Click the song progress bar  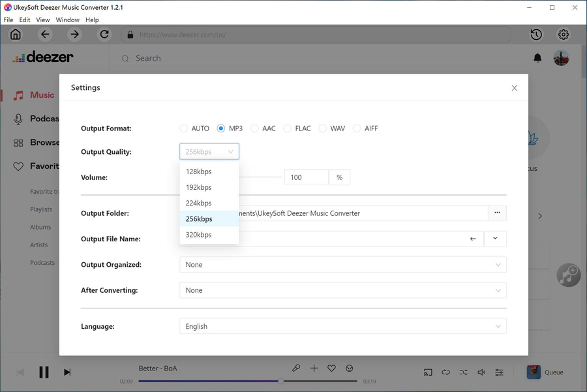click(248, 381)
